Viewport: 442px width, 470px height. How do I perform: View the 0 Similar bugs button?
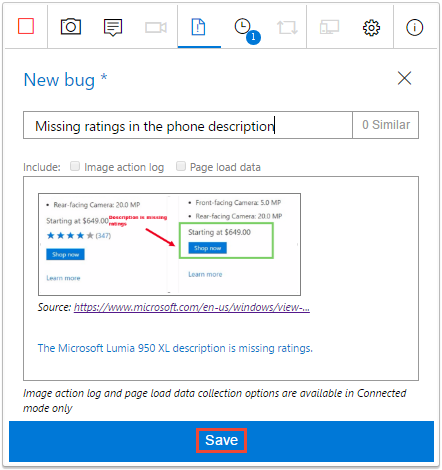coord(386,125)
